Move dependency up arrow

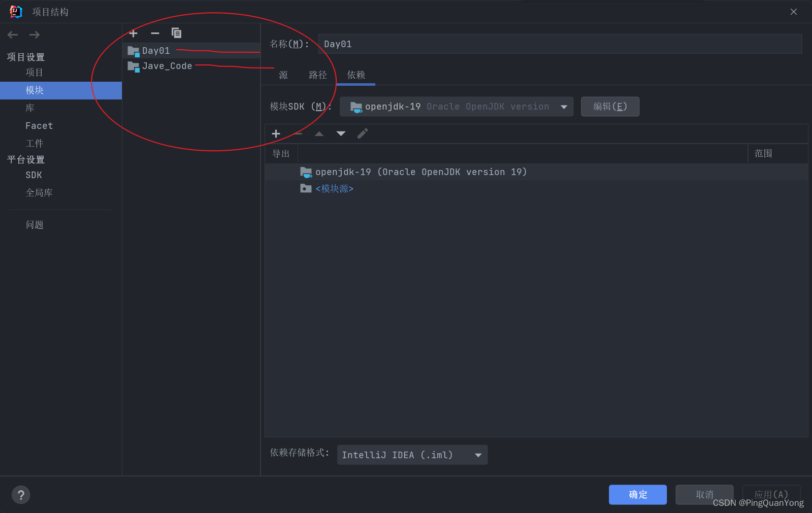pos(319,133)
